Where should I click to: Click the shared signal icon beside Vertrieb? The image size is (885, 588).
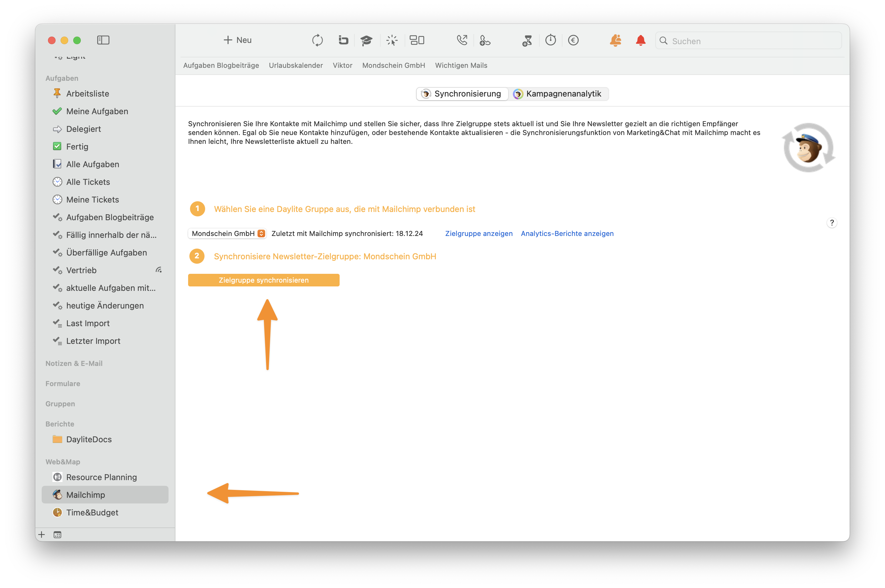(x=159, y=270)
